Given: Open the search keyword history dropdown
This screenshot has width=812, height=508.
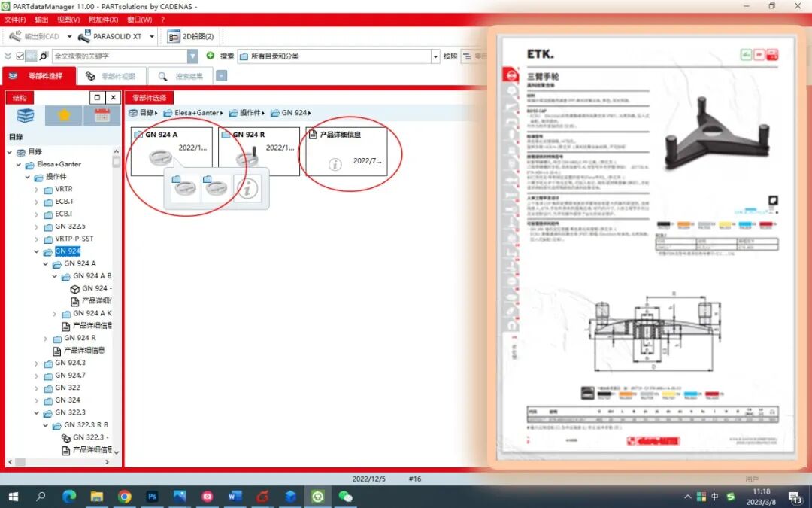Looking at the screenshot, I should (192, 56).
